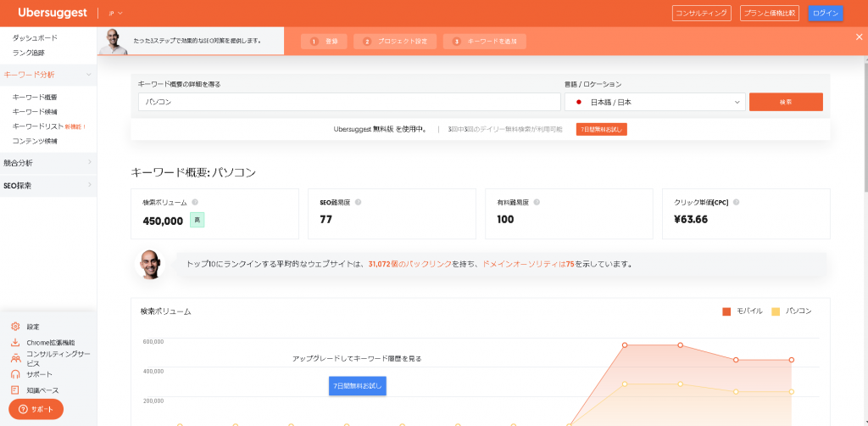Viewport: 868px width, 426px height.
Task: Toggle パソコン legend swatch in chart
Action: [776, 311]
